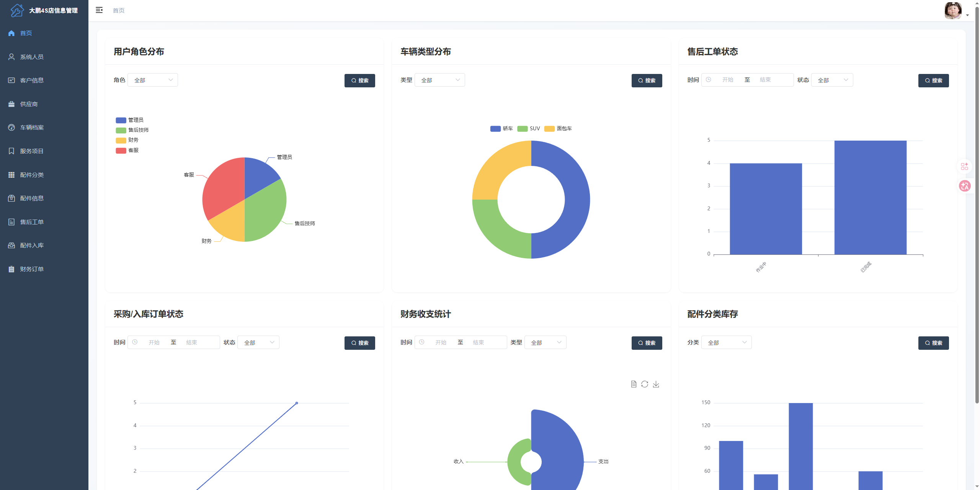Toggle the 面包车 legend item
Image resolution: width=980 pixels, height=490 pixels.
pyautogui.click(x=558, y=129)
